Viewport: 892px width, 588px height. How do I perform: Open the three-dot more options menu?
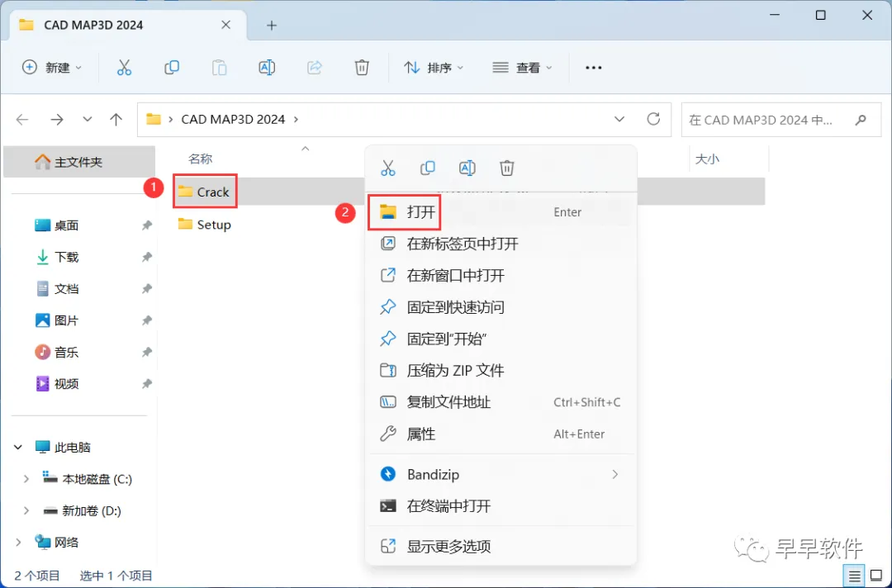coord(593,68)
